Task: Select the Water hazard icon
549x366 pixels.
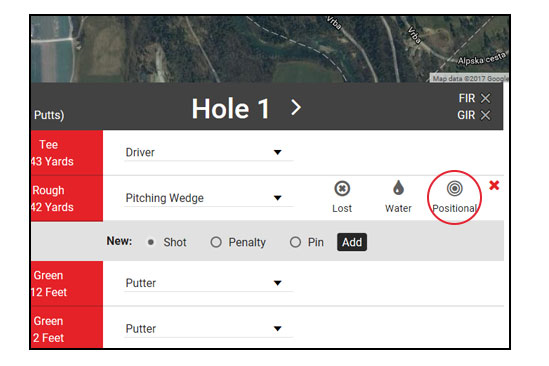Action: click(x=398, y=188)
